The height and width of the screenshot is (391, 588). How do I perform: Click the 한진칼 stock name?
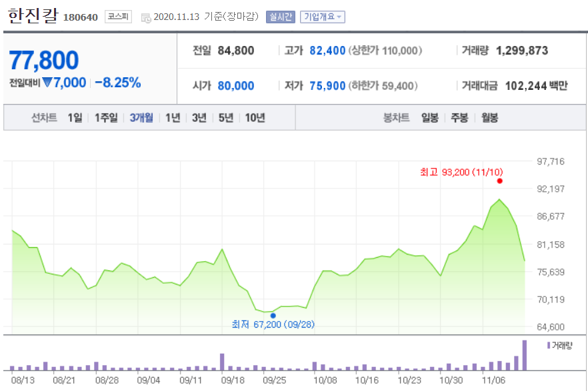click(33, 16)
